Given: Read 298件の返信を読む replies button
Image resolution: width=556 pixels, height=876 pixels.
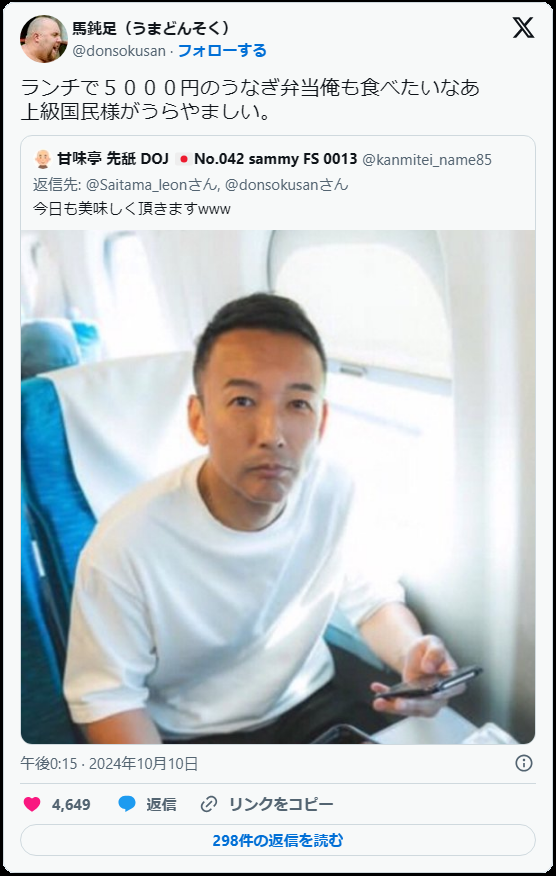Looking at the screenshot, I should 278,840.
